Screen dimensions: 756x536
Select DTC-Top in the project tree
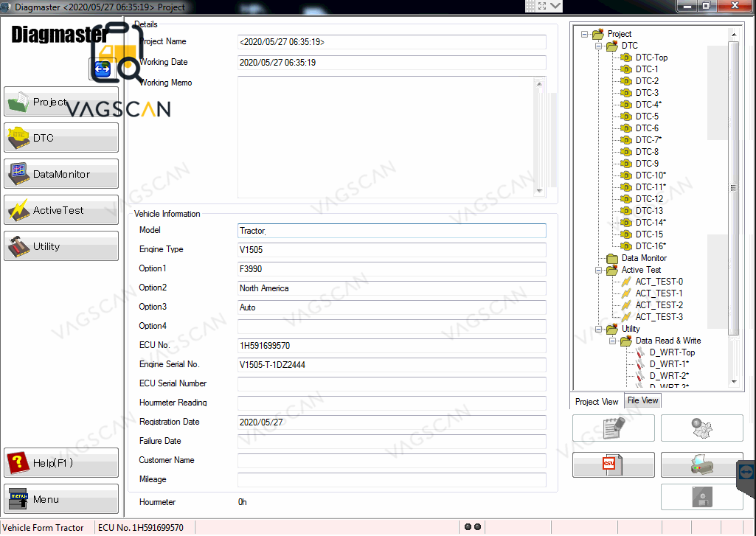[x=651, y=58]
